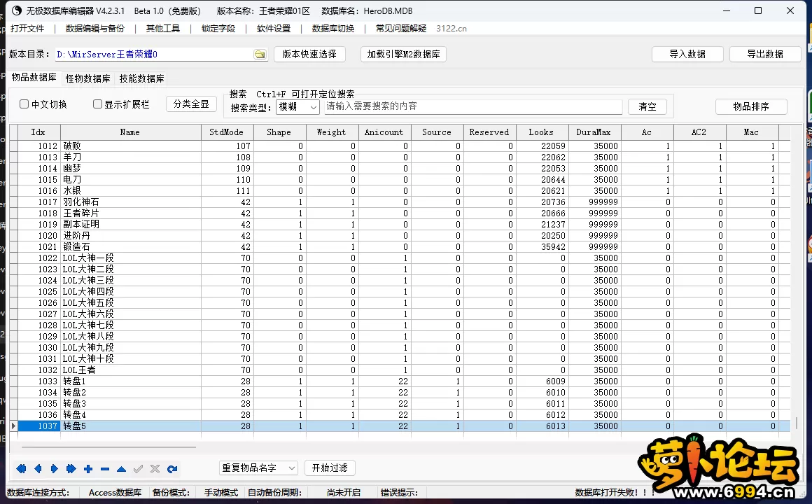
Task: Click 分类全显 button
Action: [191, 104]
